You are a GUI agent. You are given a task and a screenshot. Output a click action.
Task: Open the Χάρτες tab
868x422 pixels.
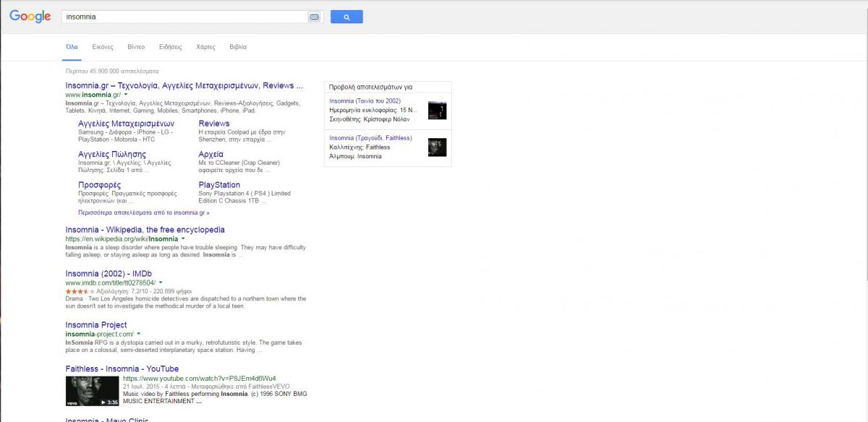click(205, 47)
